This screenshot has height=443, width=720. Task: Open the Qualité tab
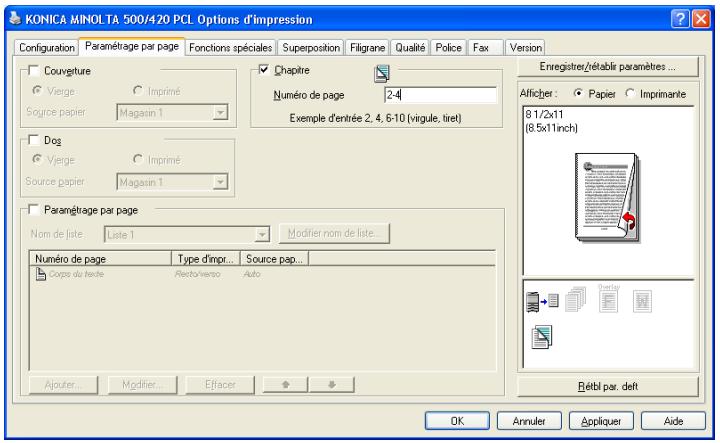[x=410, y=48]
